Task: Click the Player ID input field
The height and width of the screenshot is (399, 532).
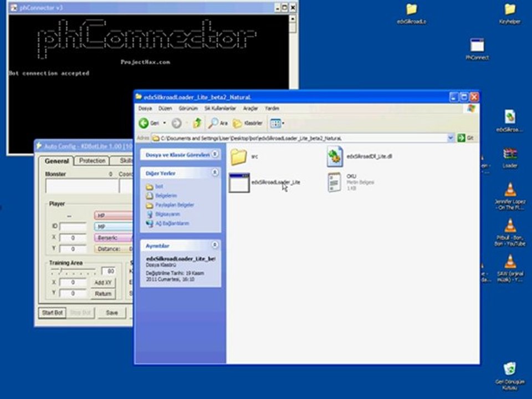Action: coord(73,227)
